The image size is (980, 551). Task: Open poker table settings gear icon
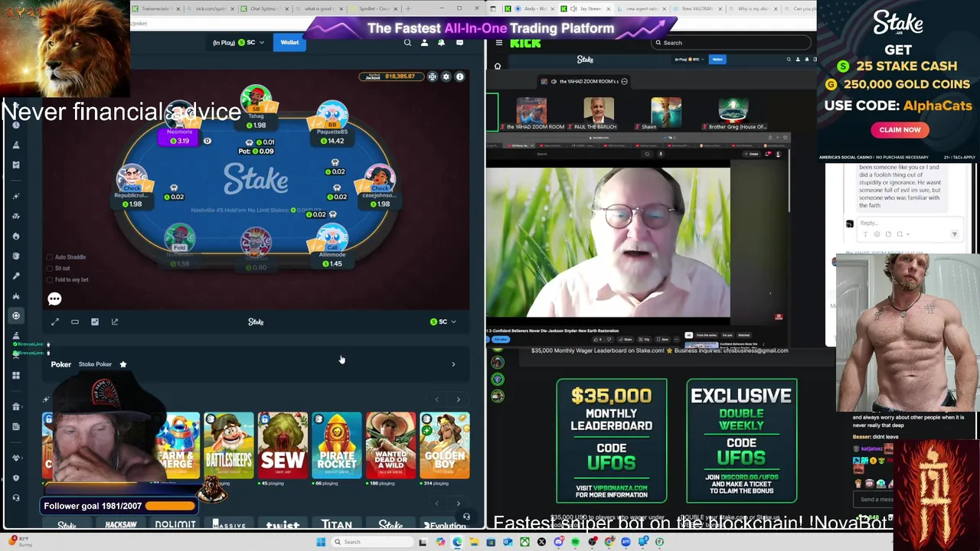point(446,77)
